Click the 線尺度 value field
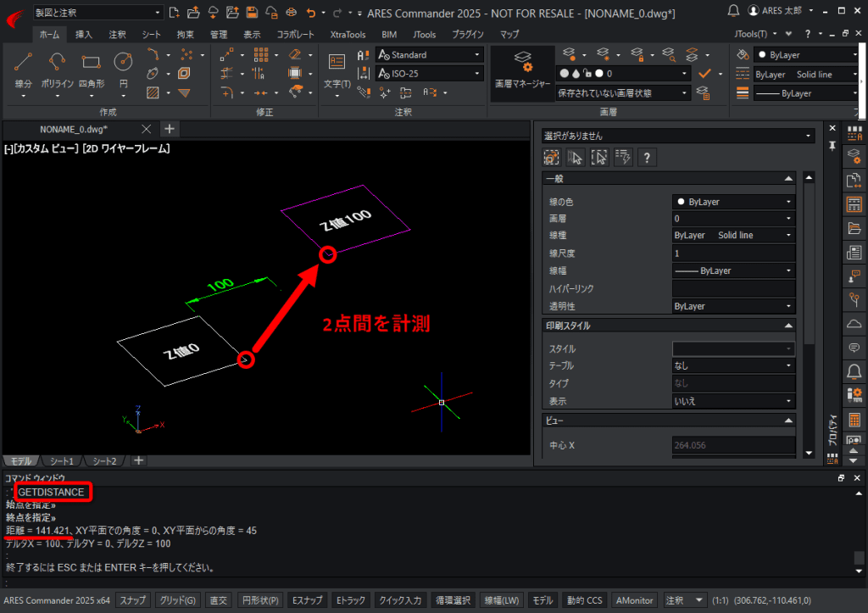Screen dimensions: 868x613 (x=733, y=253)
